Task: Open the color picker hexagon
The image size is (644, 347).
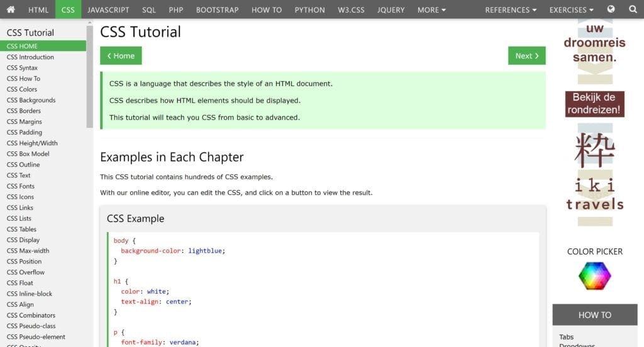Action: point(595,275)
